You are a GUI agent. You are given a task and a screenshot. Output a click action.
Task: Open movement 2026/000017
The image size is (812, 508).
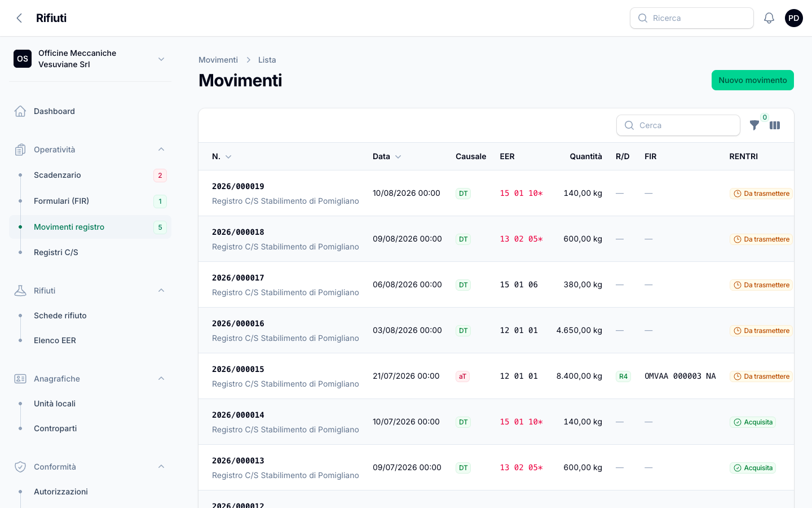click(238, 278)
